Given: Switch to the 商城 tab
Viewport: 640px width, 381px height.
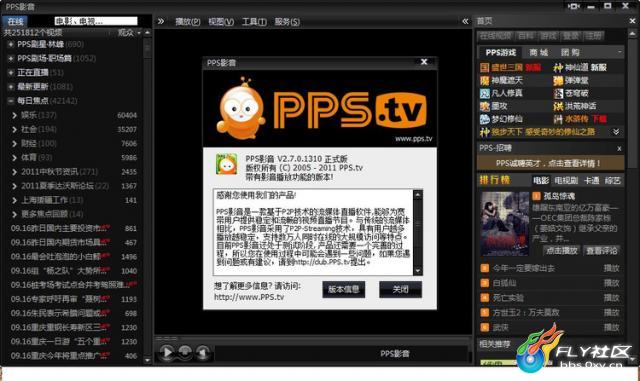Looking at the screenshot, I should click(x=539, y=52).
